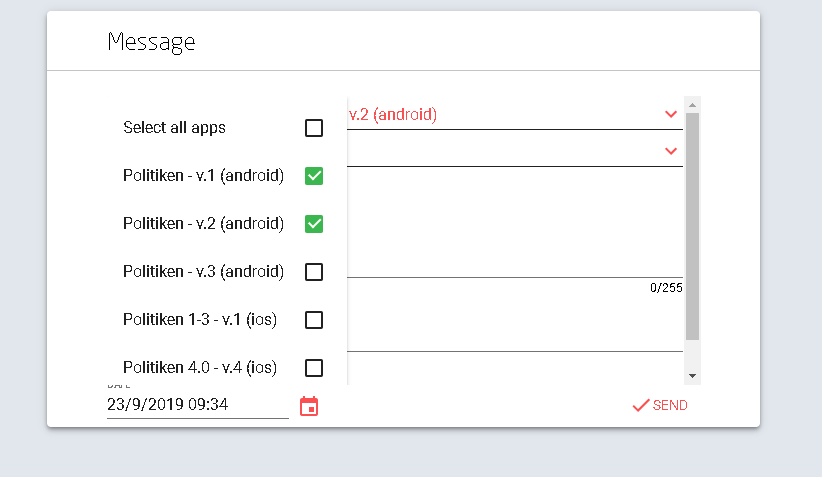This screenshot has height=477, width=822.
Task: Check the Select all apps checkbox
Action: click(314, 128)
